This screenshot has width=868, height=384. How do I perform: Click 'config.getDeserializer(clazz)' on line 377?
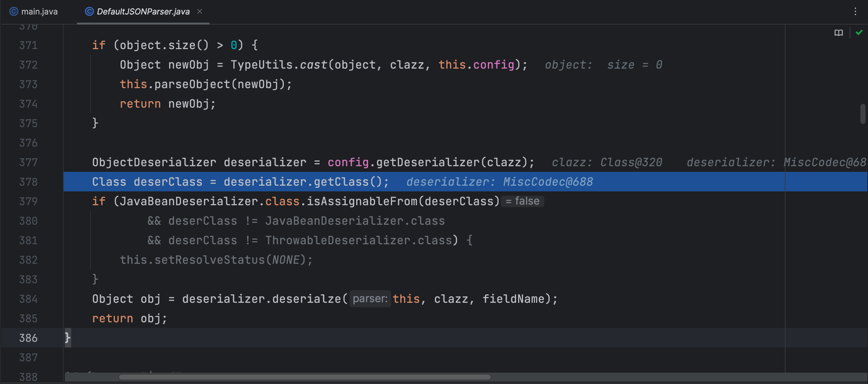427,162
